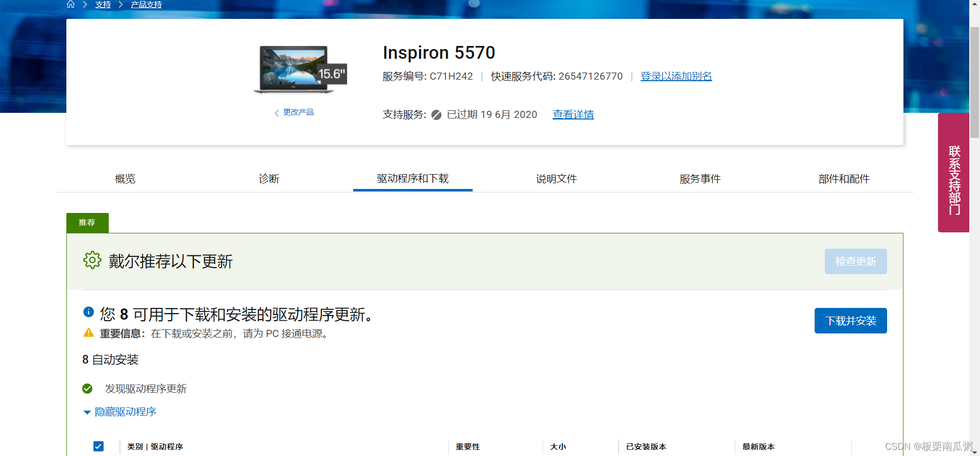The height and width of the screenshot is (456, 980).
Task: Click the scrollbar down arrow
Action: [974, 451]
